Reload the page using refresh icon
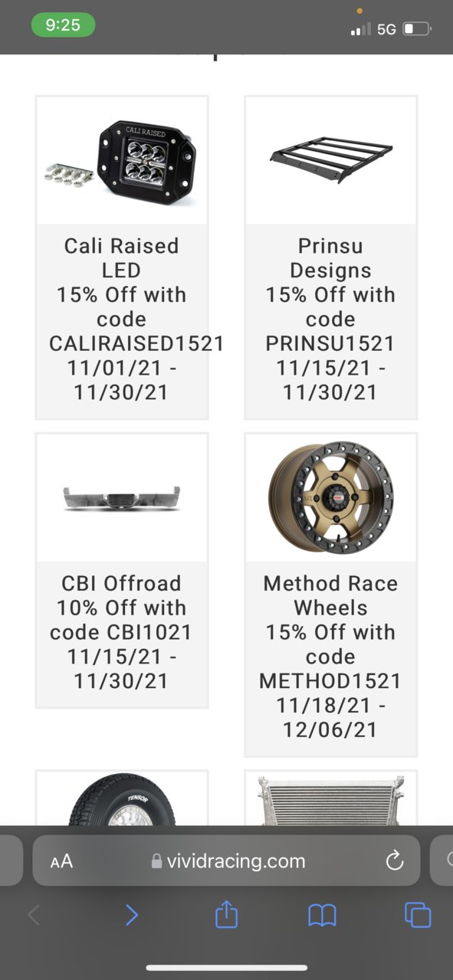453x980 pixels. 395,861
